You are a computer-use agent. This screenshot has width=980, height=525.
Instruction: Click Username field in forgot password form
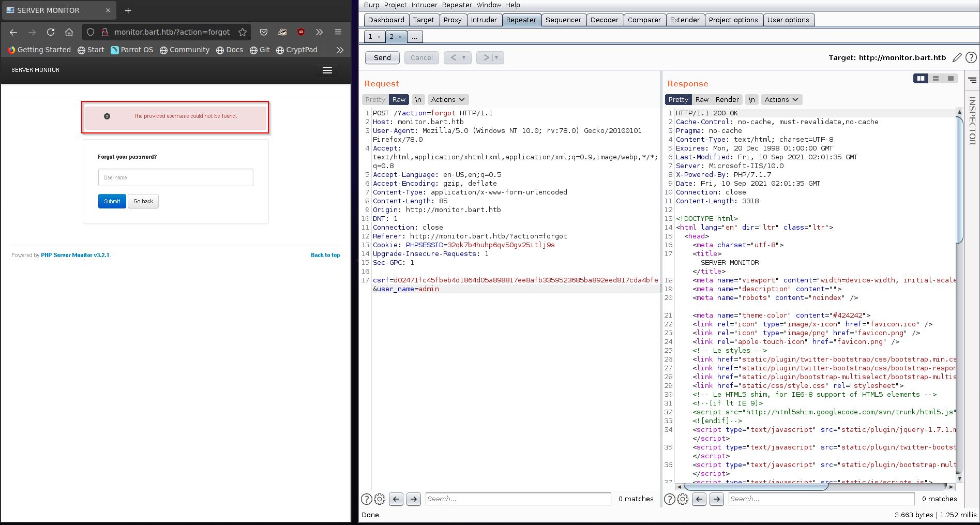tap(176, 177)
